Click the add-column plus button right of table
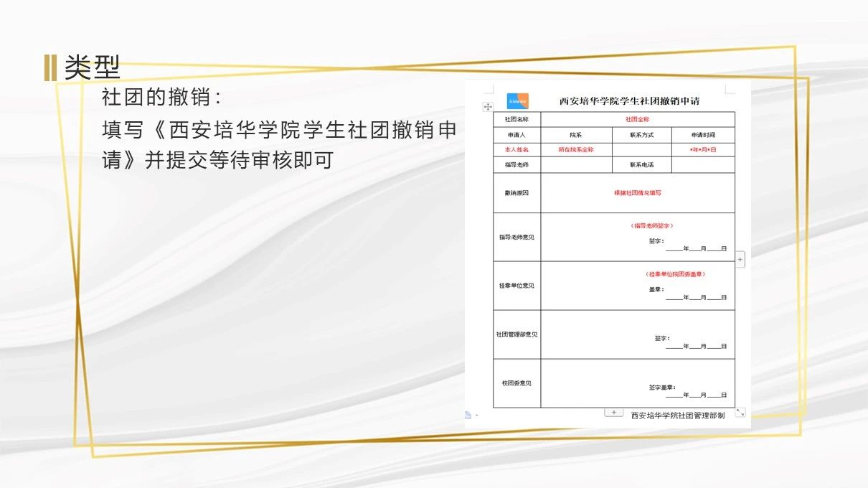868x488 pixels. pyautogui.click(x=740, y=258)
